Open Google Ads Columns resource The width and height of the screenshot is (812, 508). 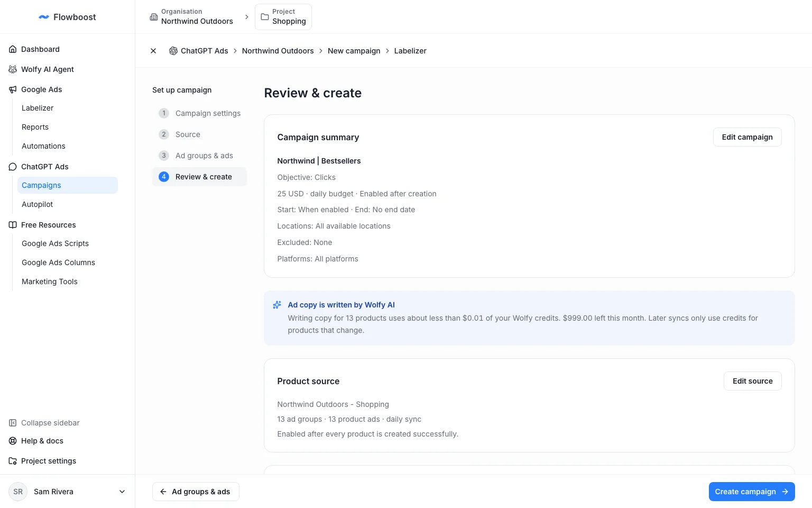click(x=67, y=262)
